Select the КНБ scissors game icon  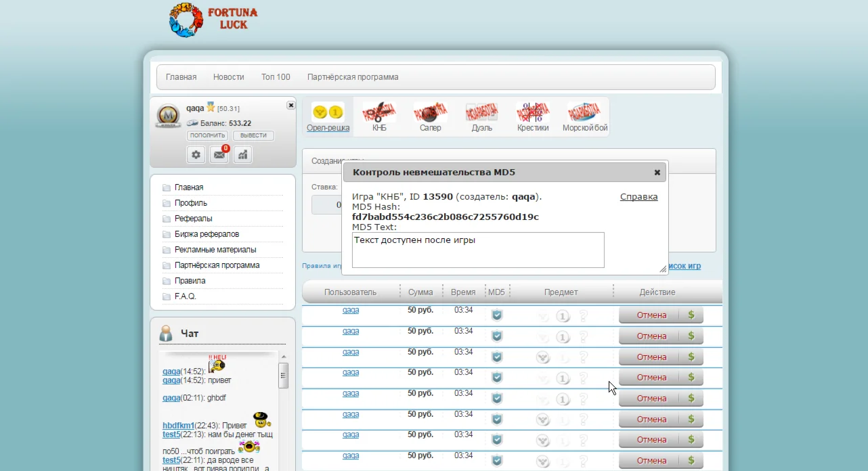[x=379, y=112]
